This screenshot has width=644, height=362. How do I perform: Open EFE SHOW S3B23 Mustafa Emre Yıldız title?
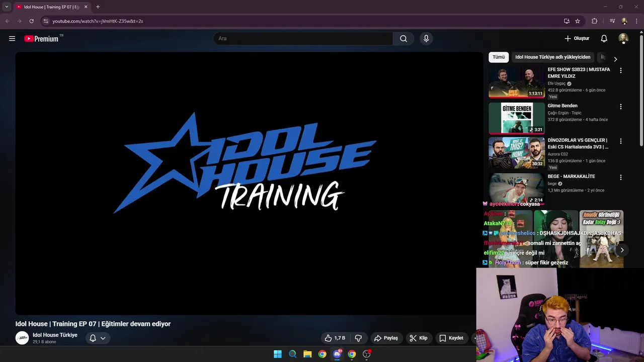click(579, 73)
